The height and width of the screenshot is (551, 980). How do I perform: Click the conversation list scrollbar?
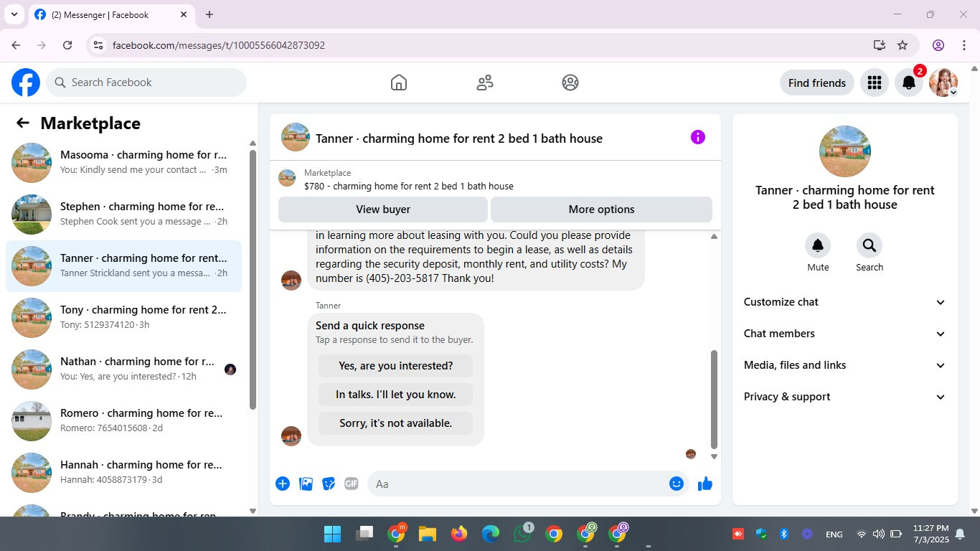[253, 280]
